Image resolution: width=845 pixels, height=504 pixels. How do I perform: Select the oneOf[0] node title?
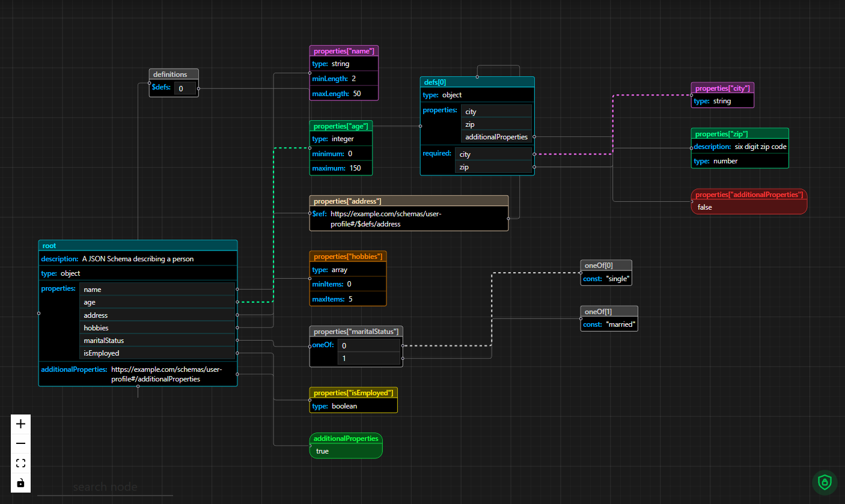[x=606, y=265]
